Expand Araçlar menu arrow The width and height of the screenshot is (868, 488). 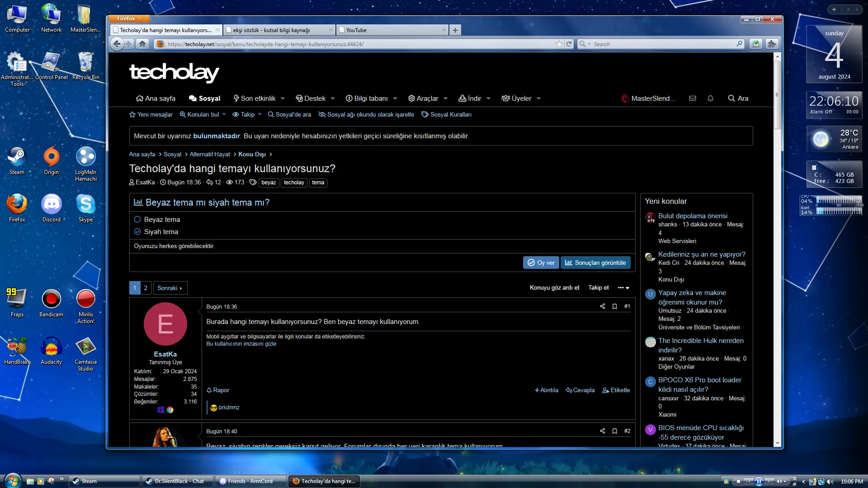[445, 99]
